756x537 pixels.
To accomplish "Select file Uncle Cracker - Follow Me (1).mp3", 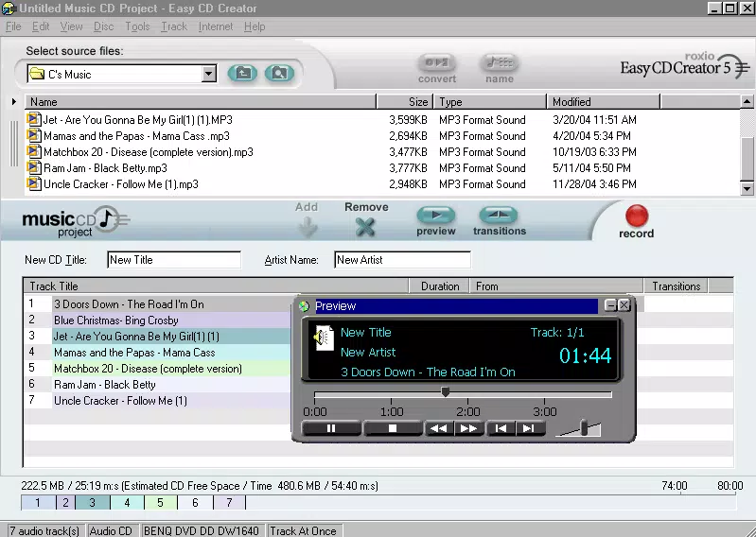I will [x=120, y=184].
